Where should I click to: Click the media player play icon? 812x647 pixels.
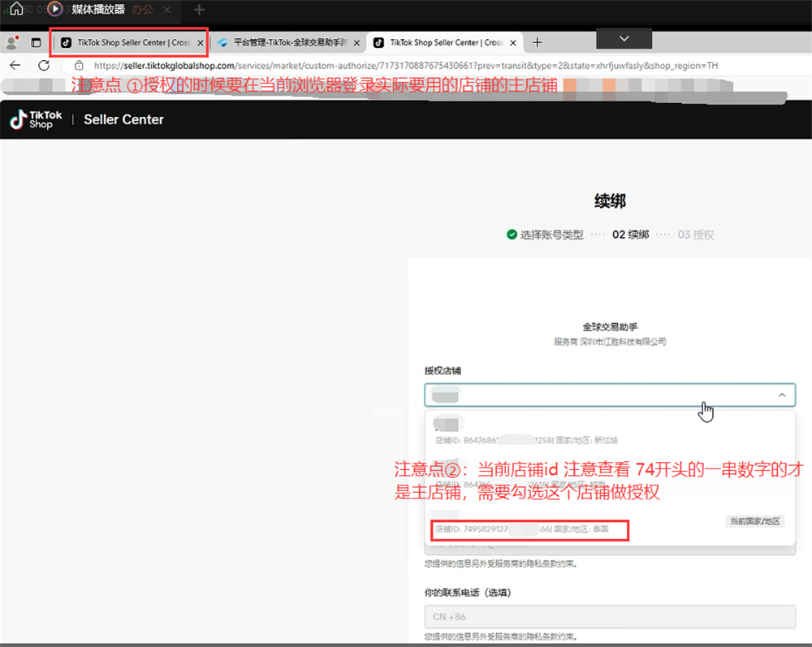coord(55,9)
